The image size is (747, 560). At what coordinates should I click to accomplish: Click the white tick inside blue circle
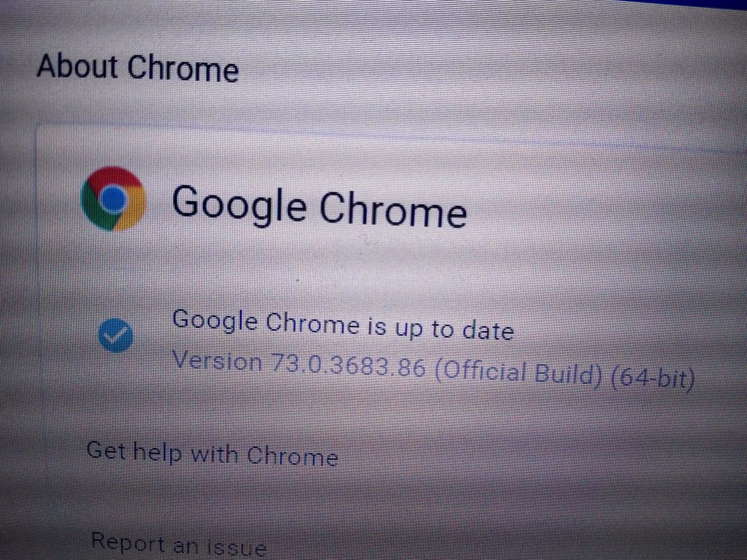(x=115, y=336)
